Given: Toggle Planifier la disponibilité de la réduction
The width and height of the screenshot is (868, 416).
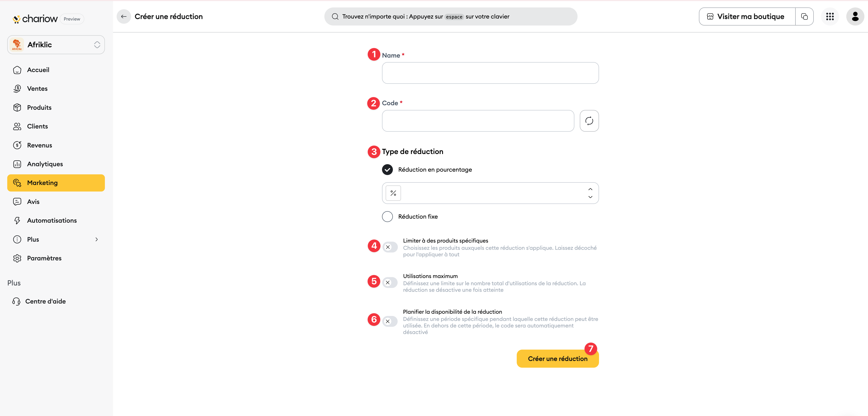Looking at the screenshot, I should tap(390, 321).
